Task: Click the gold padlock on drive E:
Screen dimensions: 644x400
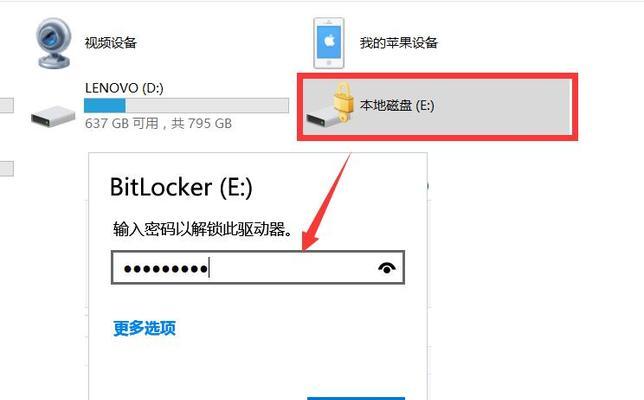Action: click(343, 101)
